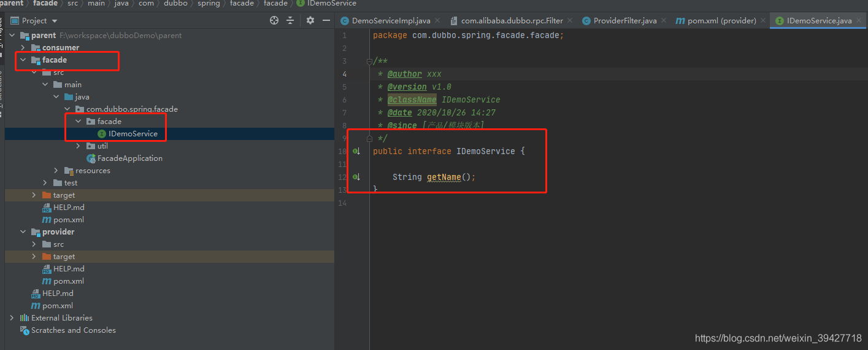
Task: Hide the Project tool window with minus icon
Action: click(x=326, y=20)
